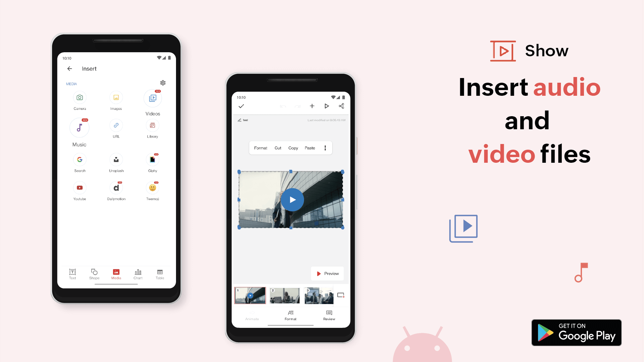Select the Music insert option
Screen dimensions: 644x362
click(x=79, y=128)
